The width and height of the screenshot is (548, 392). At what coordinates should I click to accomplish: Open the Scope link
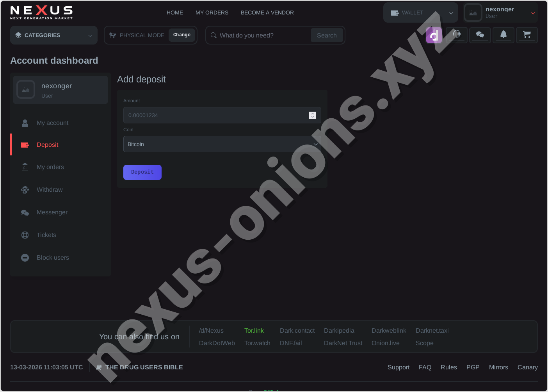pyautogui.click(x=425, y=343)
